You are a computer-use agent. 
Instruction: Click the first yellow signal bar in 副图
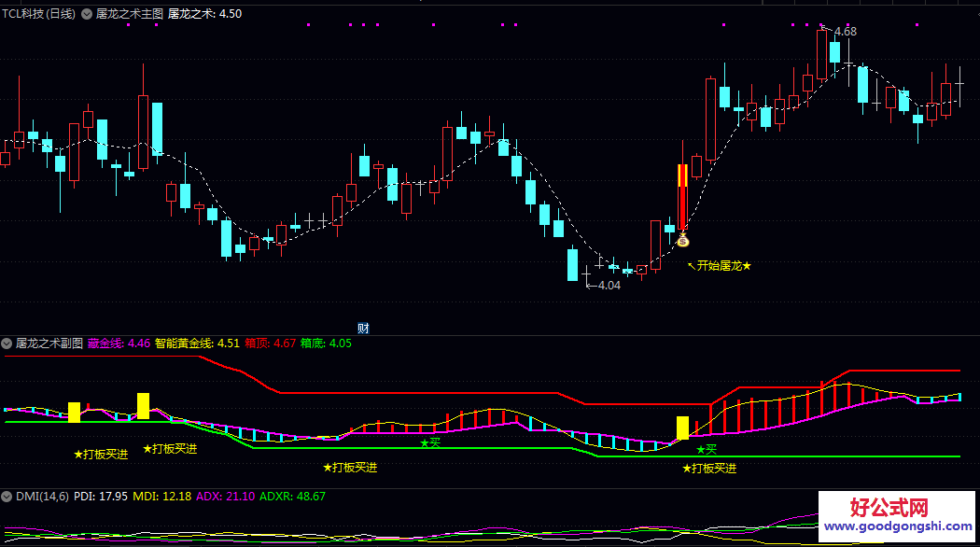[x=74, y=412]
